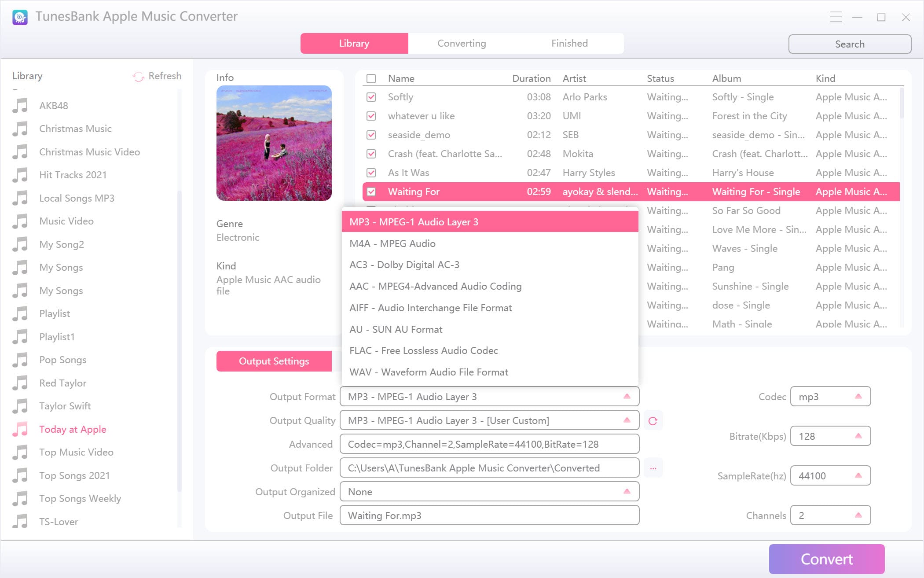Choose WAV - Waveform Audio File Format
Viewport: 924px width, 578px height.
tap(490, 372)
